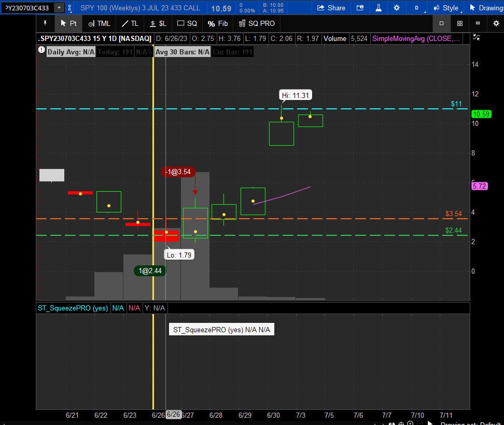Click the -1@3.54 sell trade marker
The height and width of the screenshot is (425, 504).
(x=178, y=172)
